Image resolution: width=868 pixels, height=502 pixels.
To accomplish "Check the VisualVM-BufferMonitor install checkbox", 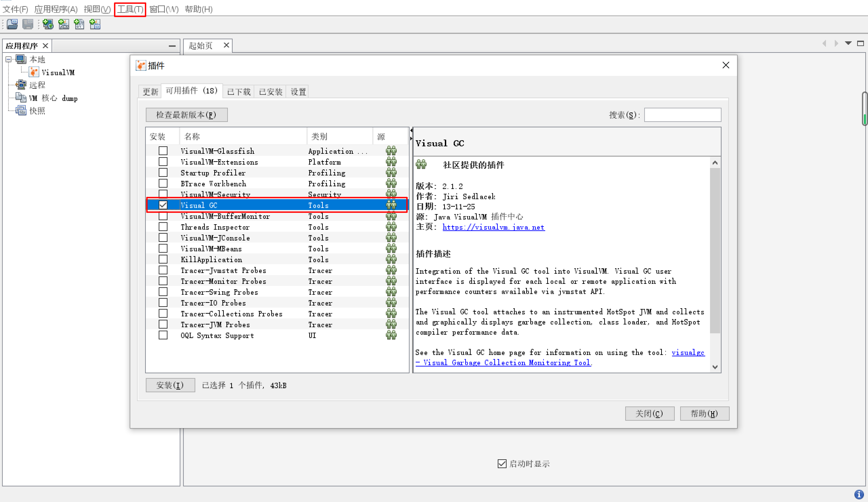I will [163, 216].
